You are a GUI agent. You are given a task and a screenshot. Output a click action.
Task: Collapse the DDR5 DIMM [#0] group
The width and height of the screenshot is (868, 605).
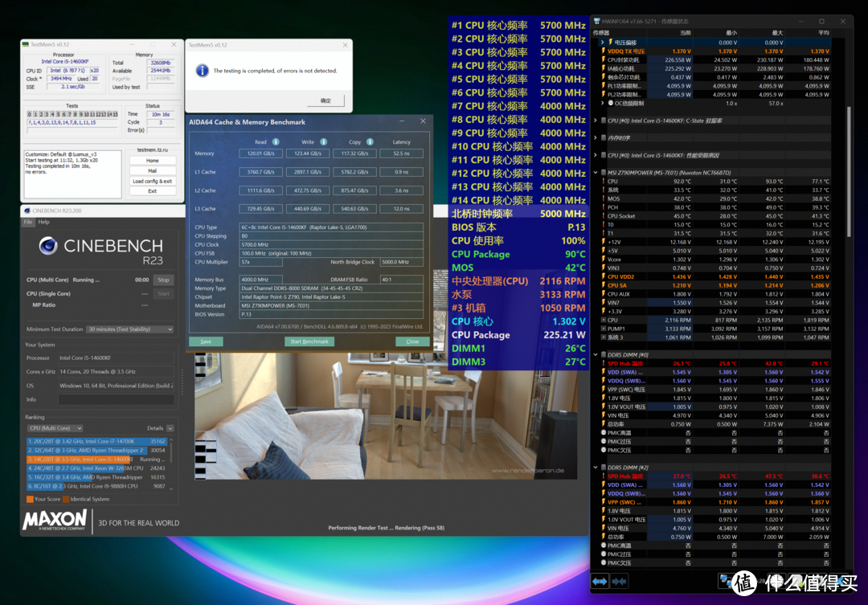coord(596,354)
